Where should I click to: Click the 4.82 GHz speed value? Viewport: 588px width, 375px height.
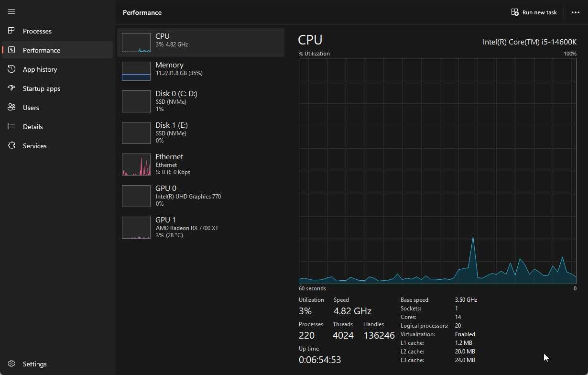[x=352, y=311]
